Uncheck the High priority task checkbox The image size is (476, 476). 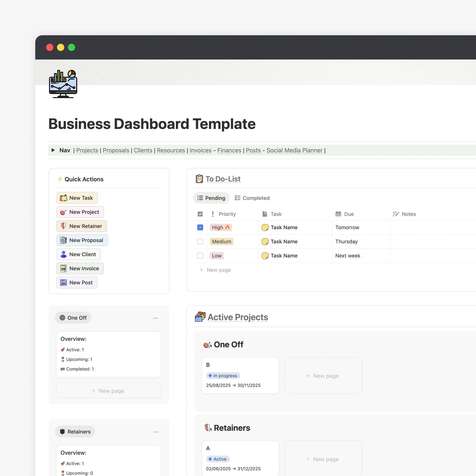click(x=200, y=227)
